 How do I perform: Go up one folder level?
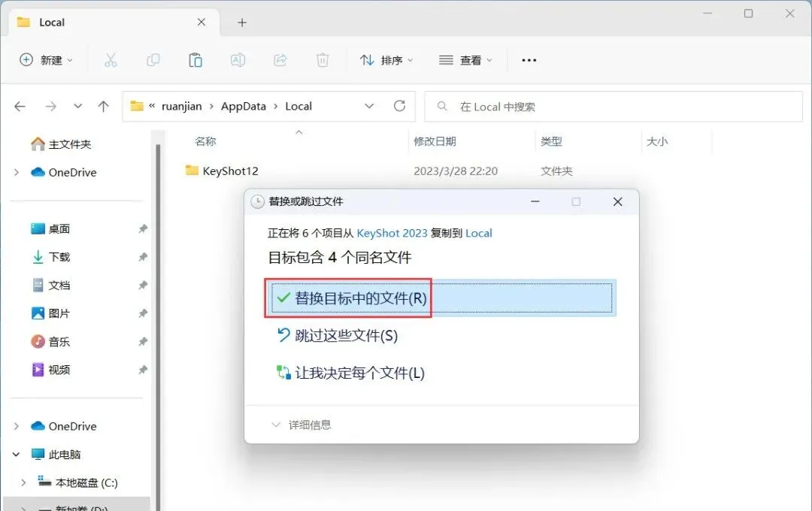click(104, 106)
